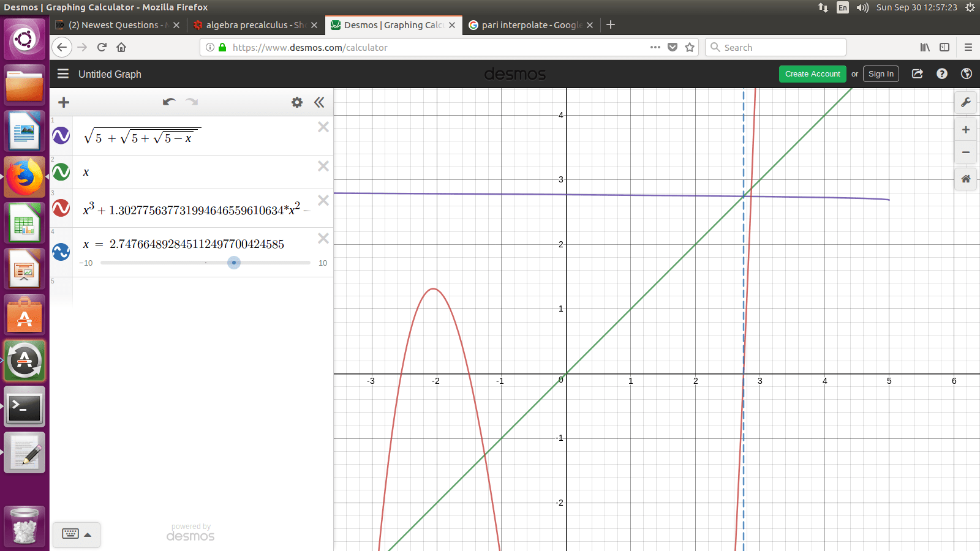The image size is (980, 551).
Task: Hide the red cubic polynomial curve
Action: click(x=61, y=208)
